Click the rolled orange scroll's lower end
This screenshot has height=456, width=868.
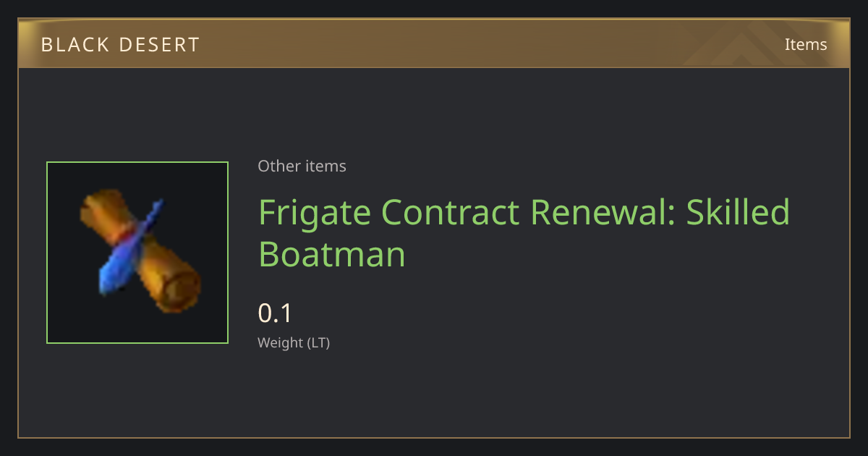tap(177, 284)
